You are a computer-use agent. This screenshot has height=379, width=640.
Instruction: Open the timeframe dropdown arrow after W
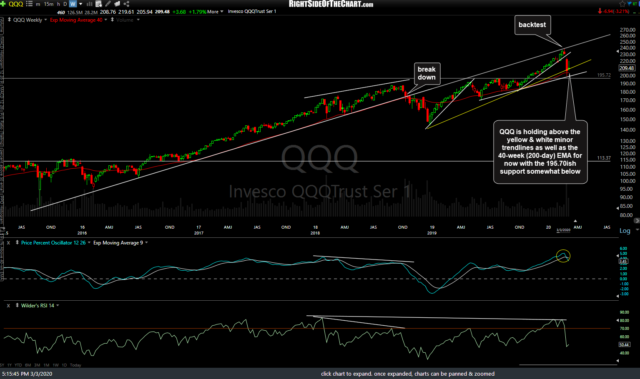(x=80, y=4)
